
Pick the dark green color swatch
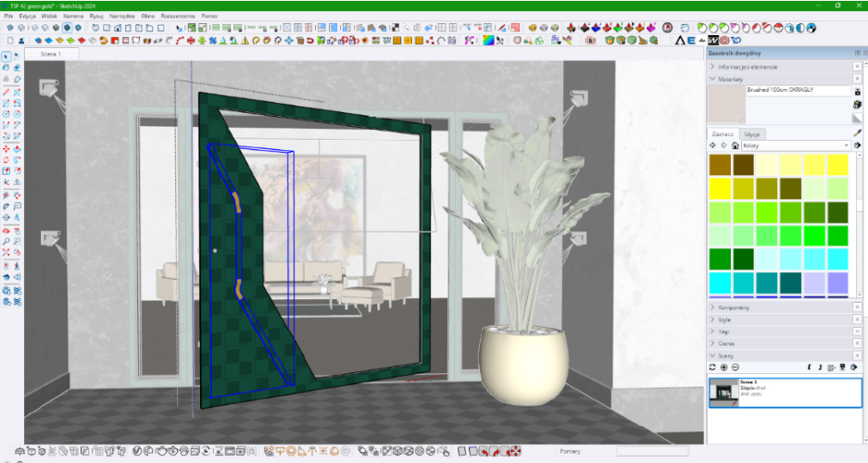(744, 259)
